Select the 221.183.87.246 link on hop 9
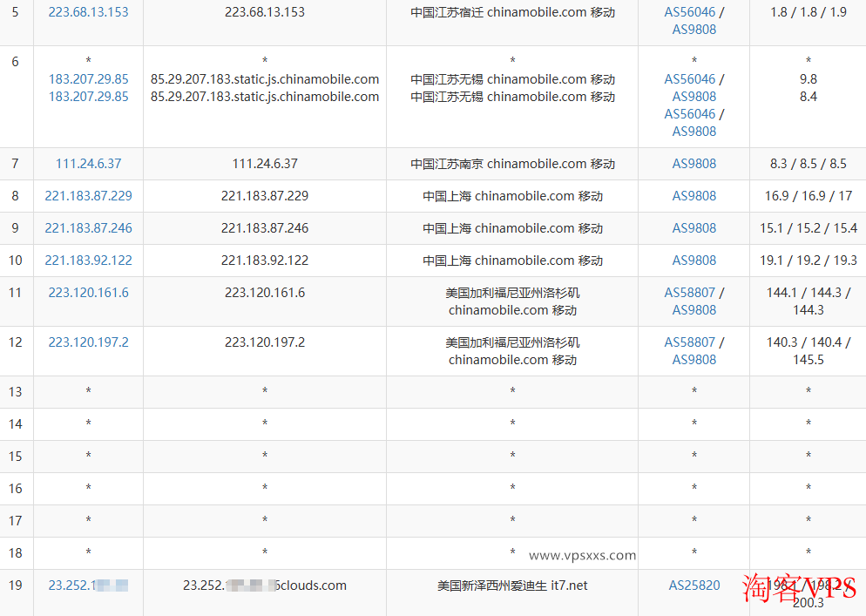Viewport: 866px width, 616px height. pyautogui.click(x=88, y=227)
